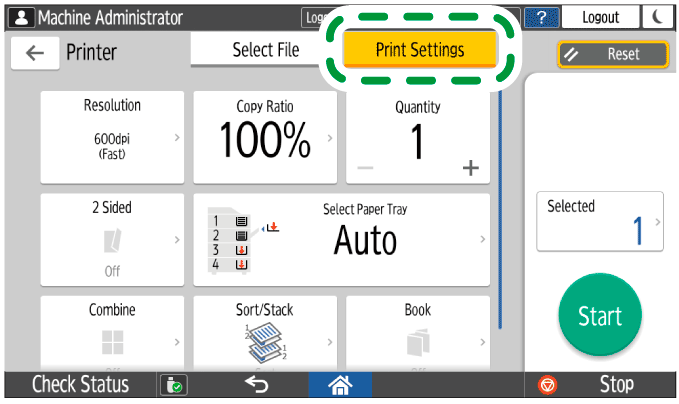Click the Reset button

(x=613, y=54)
